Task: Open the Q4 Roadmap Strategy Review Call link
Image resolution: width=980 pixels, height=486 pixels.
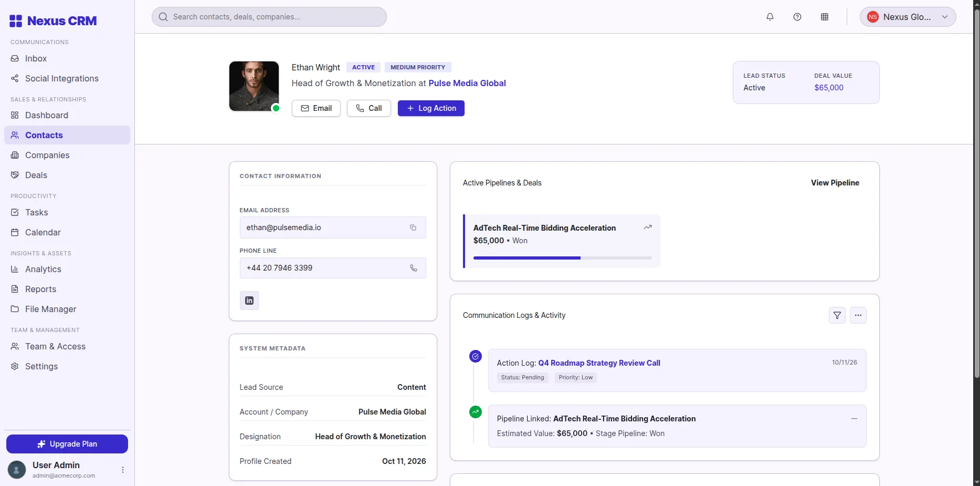Action: point(599,363)
